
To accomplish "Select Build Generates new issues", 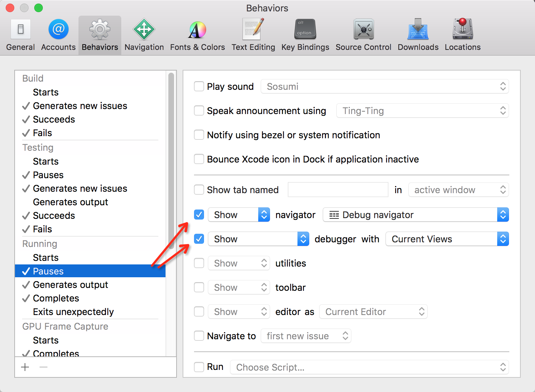I will click(90, 106).
